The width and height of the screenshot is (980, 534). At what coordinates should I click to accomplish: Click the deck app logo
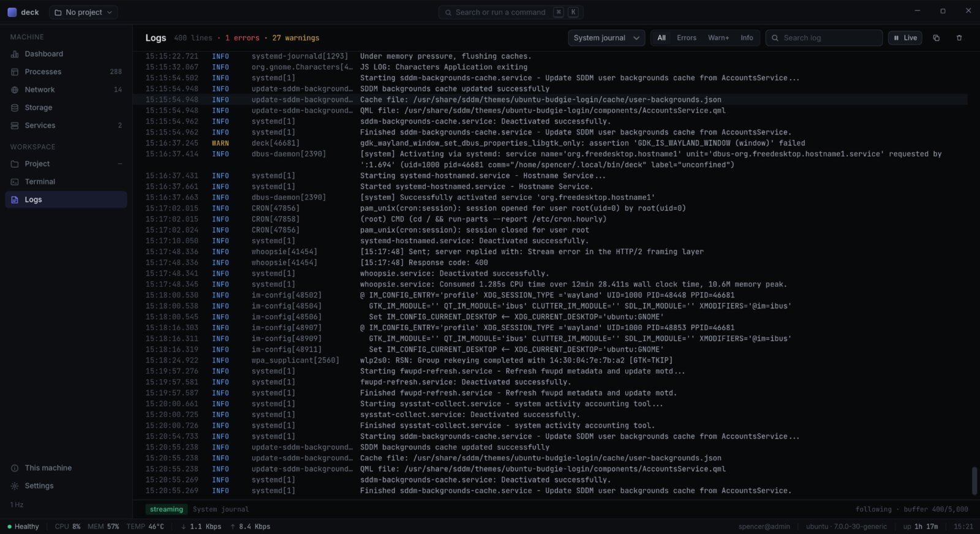coord(12,12)
